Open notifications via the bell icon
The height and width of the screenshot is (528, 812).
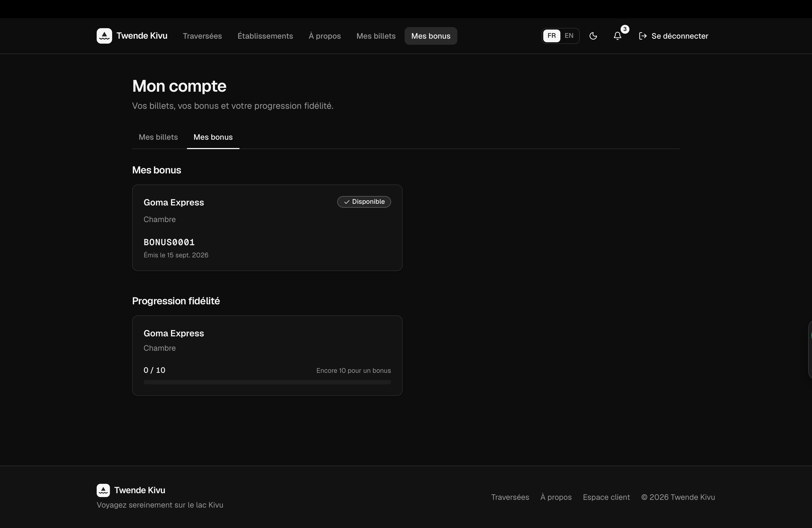[x=617, y=36]
